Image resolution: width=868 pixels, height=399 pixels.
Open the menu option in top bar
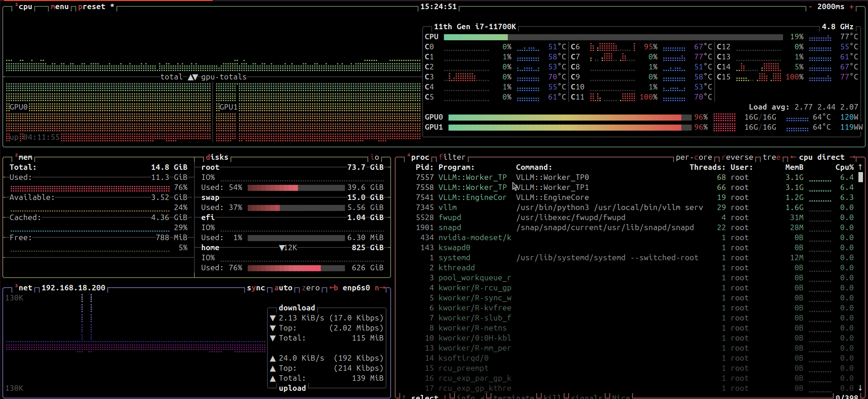tap(60, 7)
